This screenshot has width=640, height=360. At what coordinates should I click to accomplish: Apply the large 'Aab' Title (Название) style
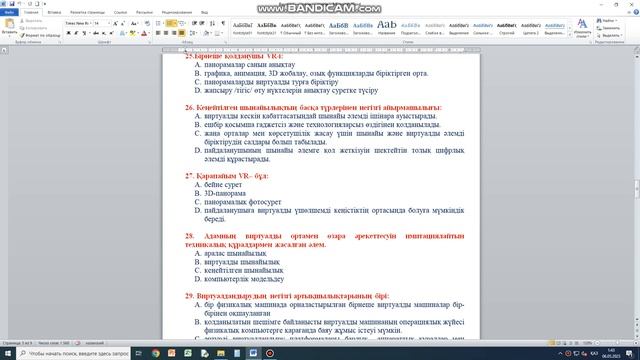[x=387, y=27]
